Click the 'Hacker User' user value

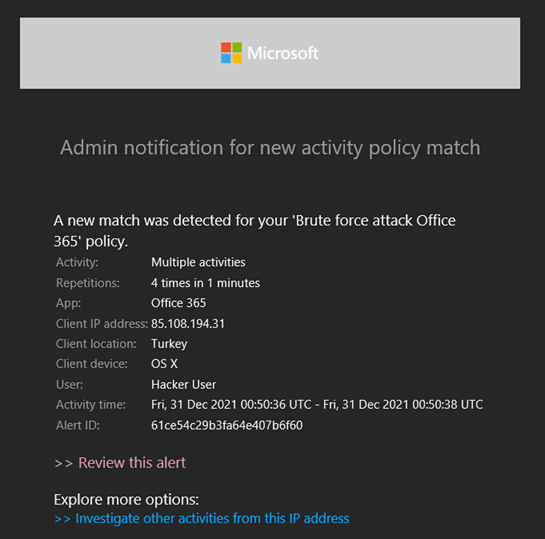click(183, 384)
